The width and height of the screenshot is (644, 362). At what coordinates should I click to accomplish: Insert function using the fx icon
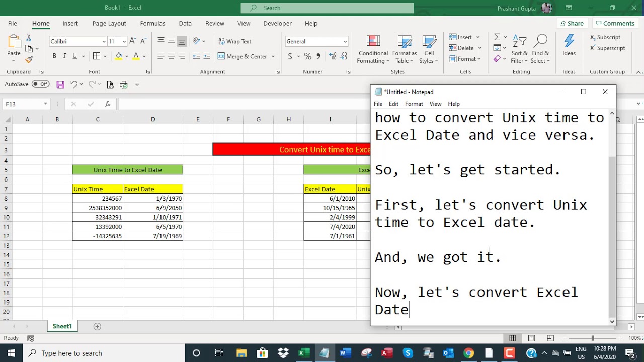point(108,104)
